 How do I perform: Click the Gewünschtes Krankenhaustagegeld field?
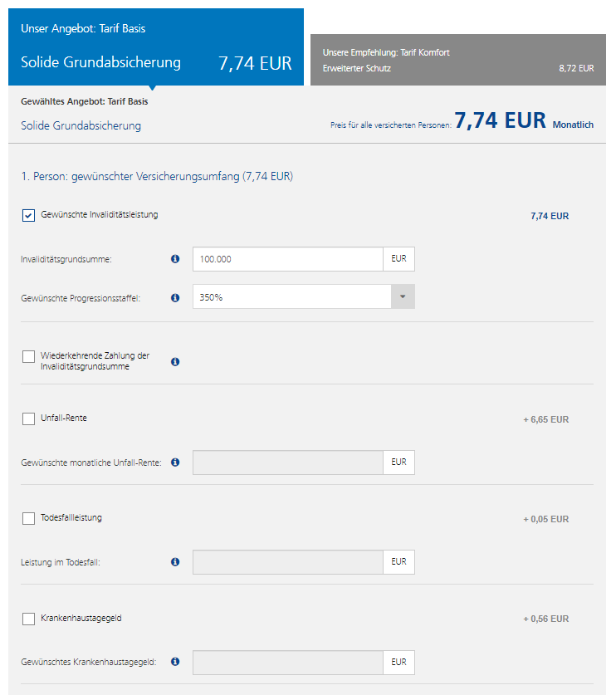(x=287, y=663)
